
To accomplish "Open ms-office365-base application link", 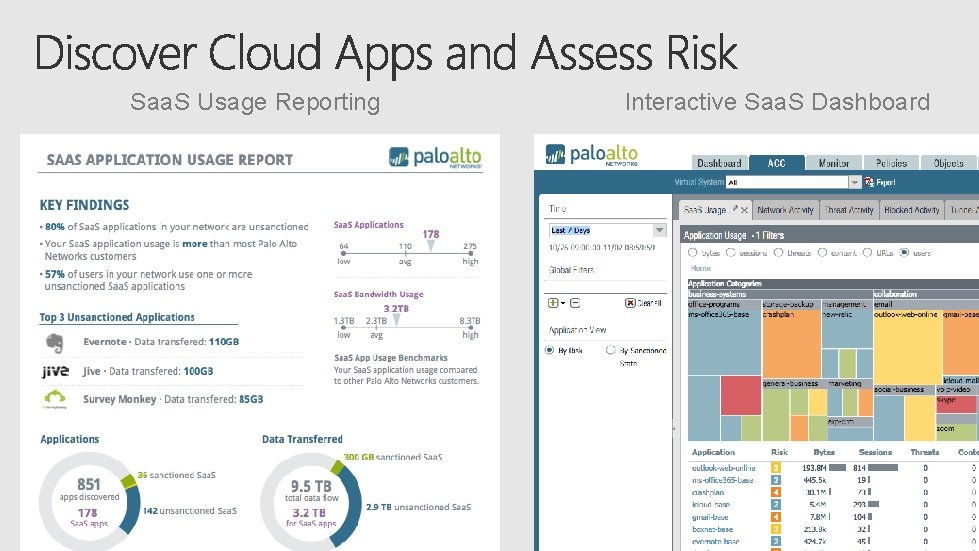I will pos(722,480).
